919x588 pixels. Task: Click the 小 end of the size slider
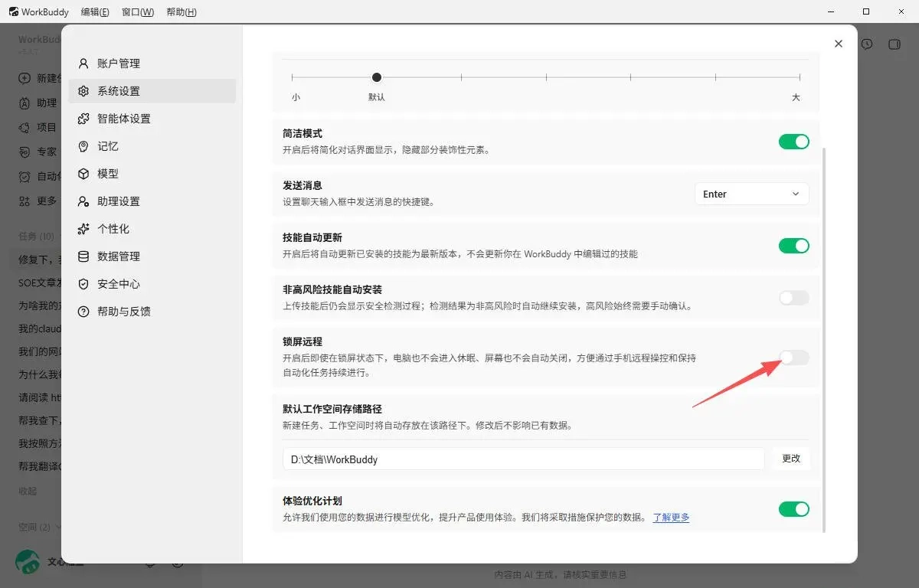click(296, 97)
